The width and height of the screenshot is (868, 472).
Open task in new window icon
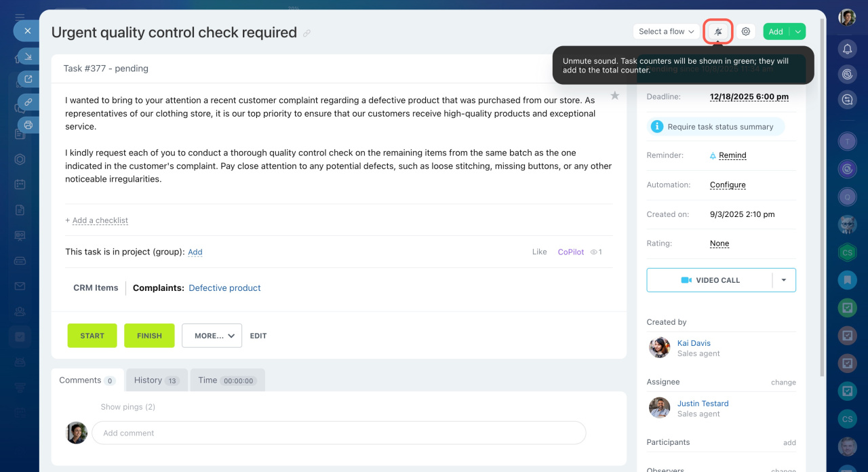[x=28, y=79]
